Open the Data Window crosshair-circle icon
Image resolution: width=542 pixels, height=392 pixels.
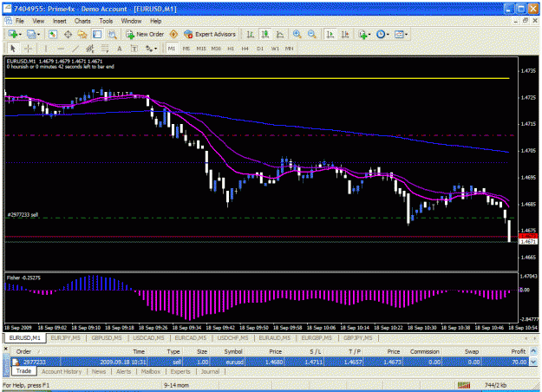(68, 34)
